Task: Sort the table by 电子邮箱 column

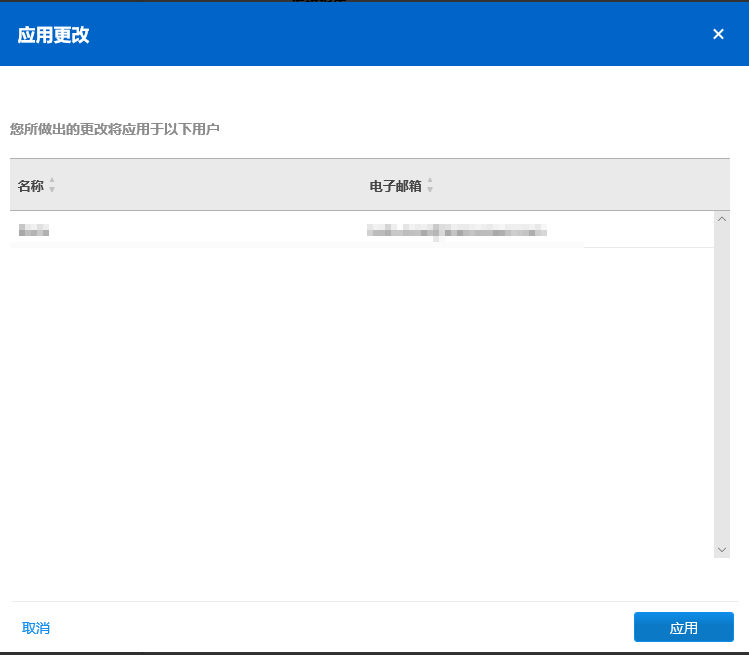Action: click(x=430, y=185)
